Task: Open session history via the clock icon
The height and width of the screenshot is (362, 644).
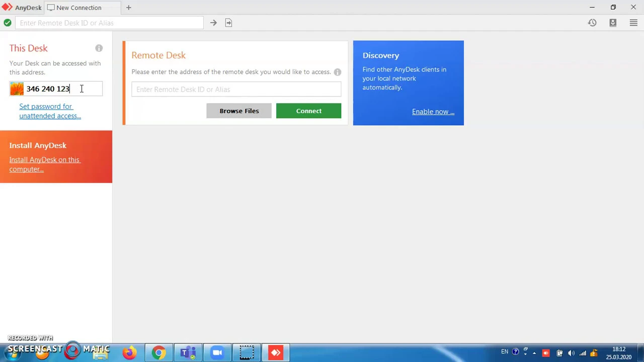Action: pyautogui.click(x=592, y=23)
